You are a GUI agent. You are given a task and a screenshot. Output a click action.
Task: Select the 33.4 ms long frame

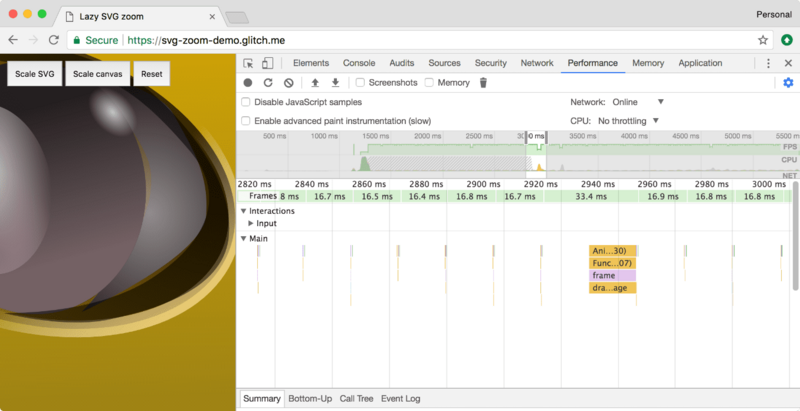(591, 196)
